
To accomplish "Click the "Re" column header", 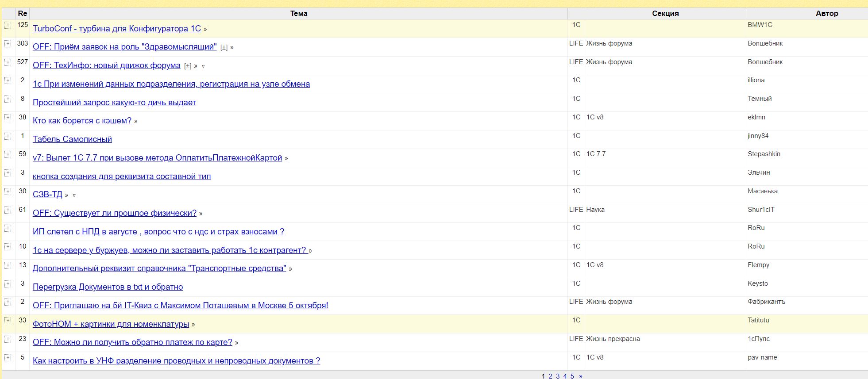I will click(23, 13).
